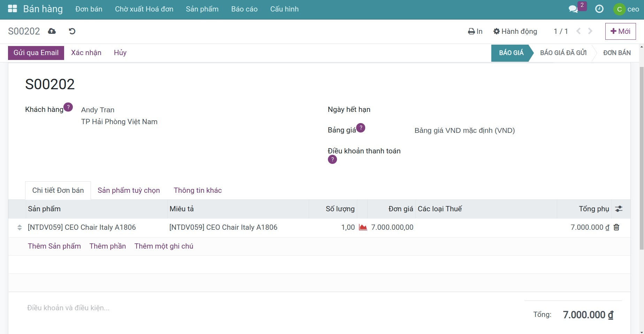Click the Điều khoản và điều kiện field
The width and height of the screenshot is (644, 334).
[x=68, y=308]
